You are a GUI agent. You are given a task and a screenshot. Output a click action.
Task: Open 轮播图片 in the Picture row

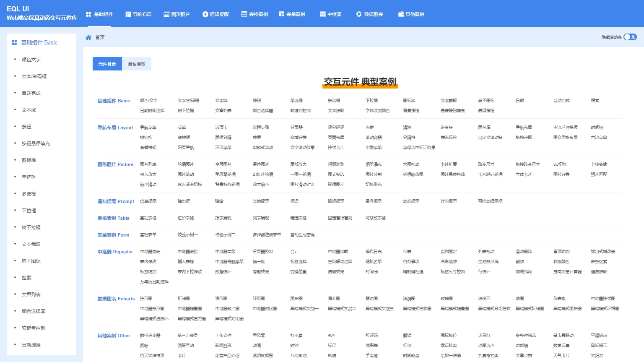tap(186, 164)
